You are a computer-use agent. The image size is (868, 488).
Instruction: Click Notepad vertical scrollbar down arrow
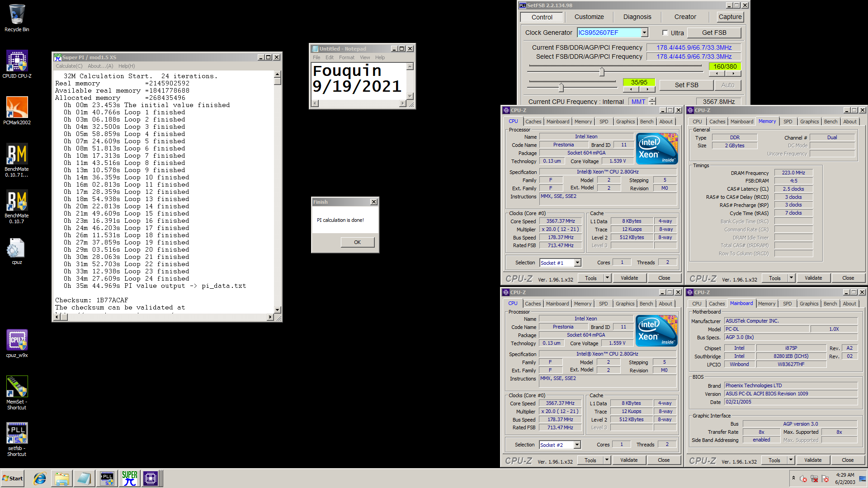[410, 96]
